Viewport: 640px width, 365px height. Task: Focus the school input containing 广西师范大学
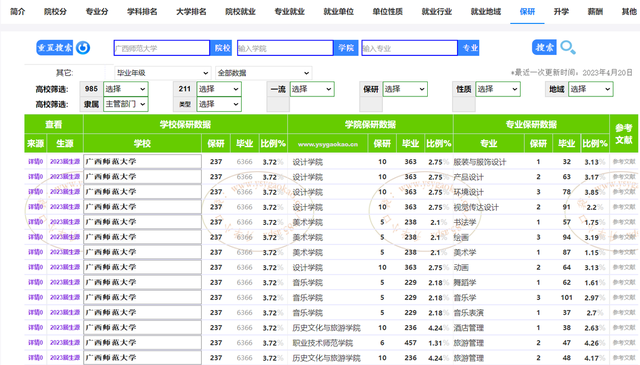coord(162,48)
